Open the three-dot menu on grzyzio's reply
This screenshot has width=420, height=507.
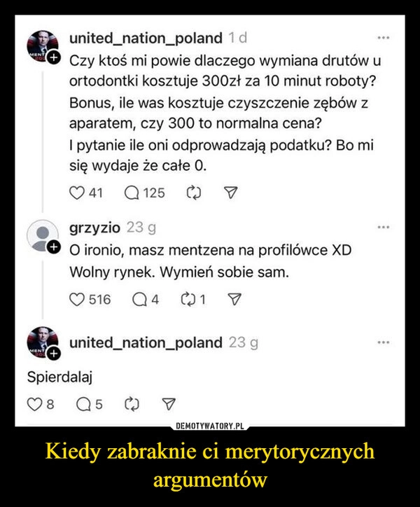click(x=384, y=228)
